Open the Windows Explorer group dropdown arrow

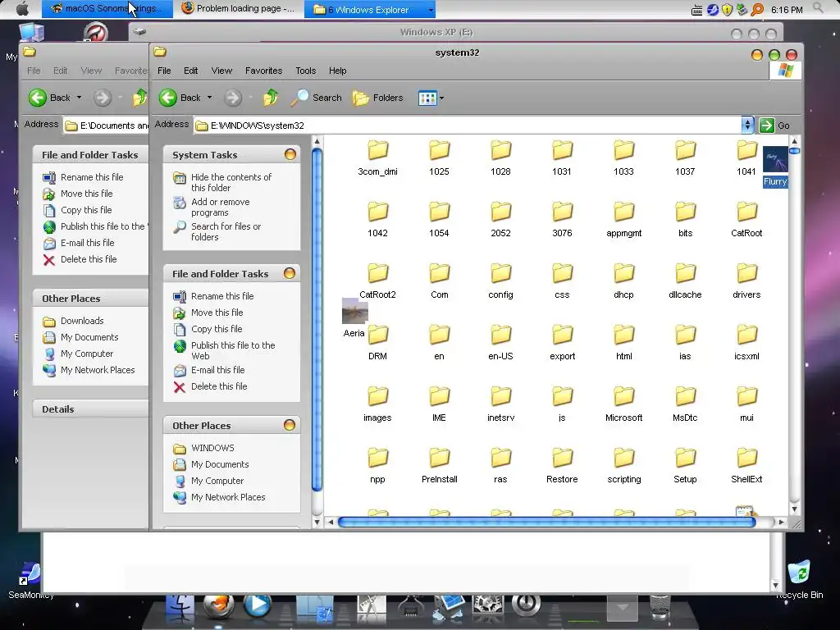[431, 9]
